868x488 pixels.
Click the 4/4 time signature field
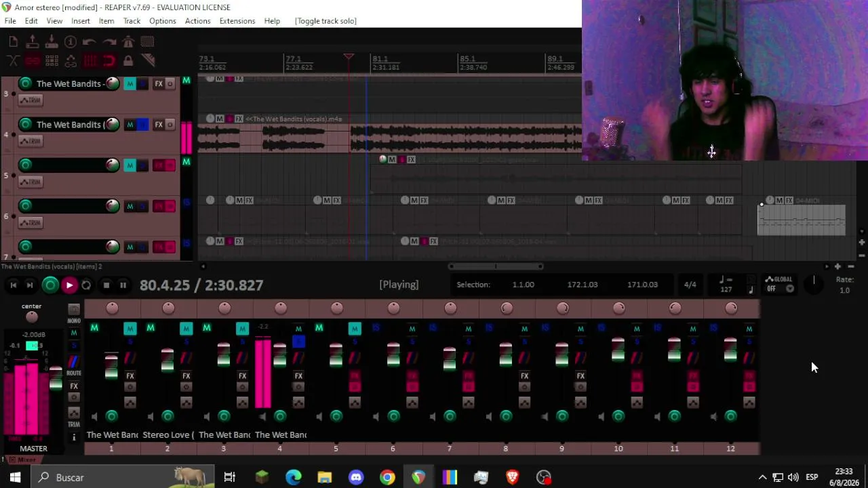(x=690, y=285)
